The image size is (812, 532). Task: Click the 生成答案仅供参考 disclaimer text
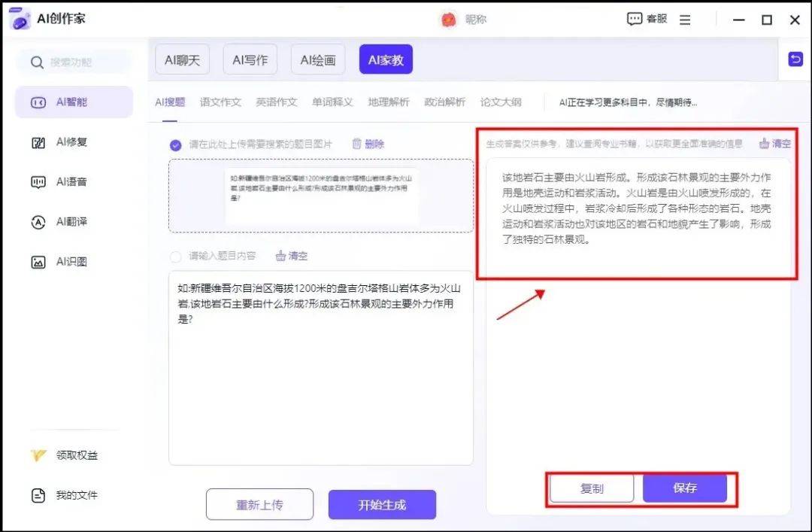[x=614, y=144]
